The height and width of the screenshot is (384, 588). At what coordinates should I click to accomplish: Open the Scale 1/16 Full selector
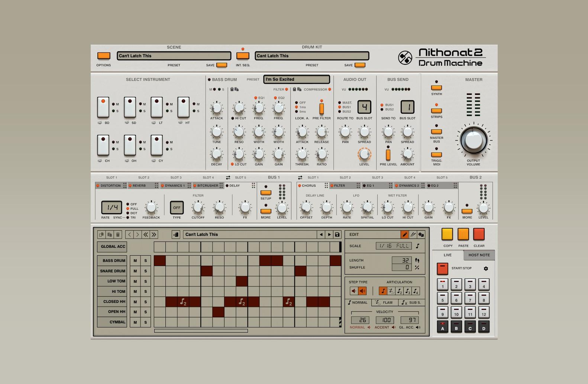(x=394, y=246)
